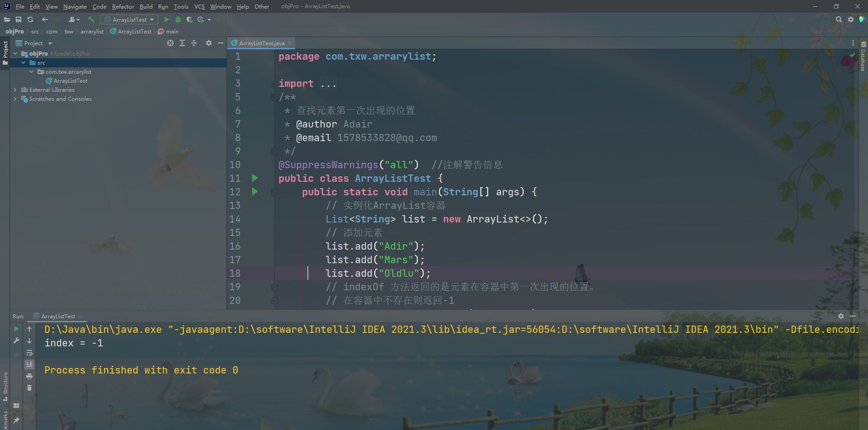
Task: Rerun ArrayListTest from the Run panel
Action: tap(16, 329)
